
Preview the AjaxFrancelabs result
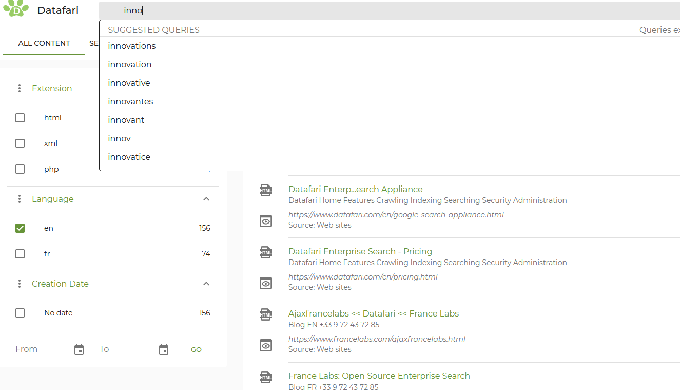266,345
